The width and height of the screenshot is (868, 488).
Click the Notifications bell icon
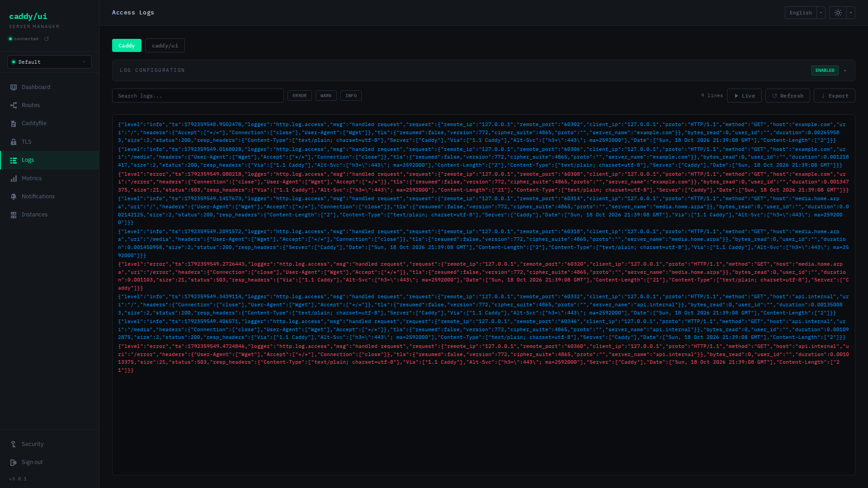coord(14,197)
